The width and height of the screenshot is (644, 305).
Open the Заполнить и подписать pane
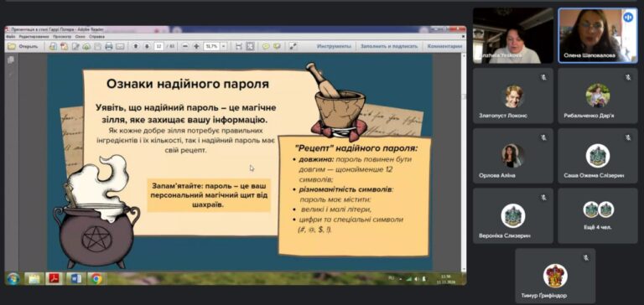[x=389, y=46]
